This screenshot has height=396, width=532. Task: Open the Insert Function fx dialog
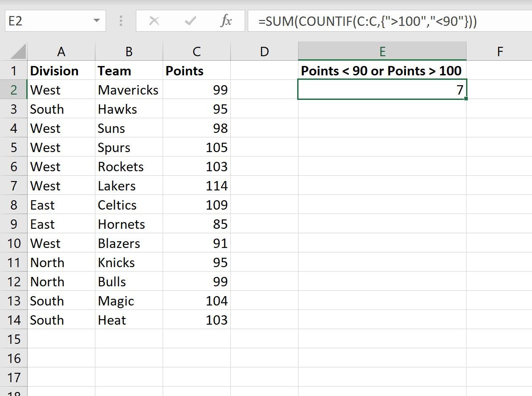[226, 21]
